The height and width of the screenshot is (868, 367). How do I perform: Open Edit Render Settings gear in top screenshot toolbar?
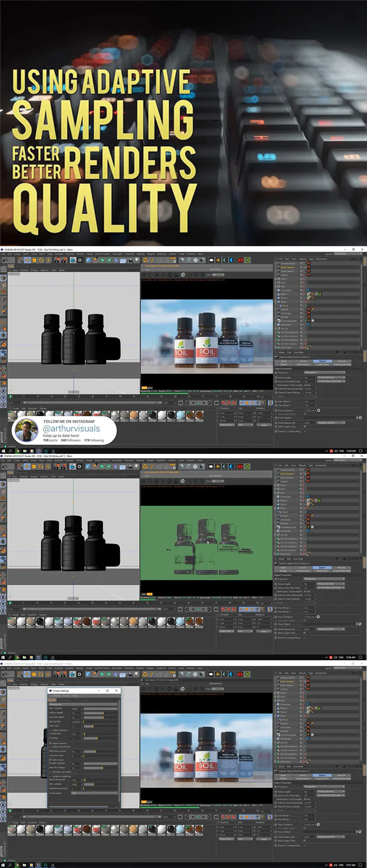coord(79,260)
